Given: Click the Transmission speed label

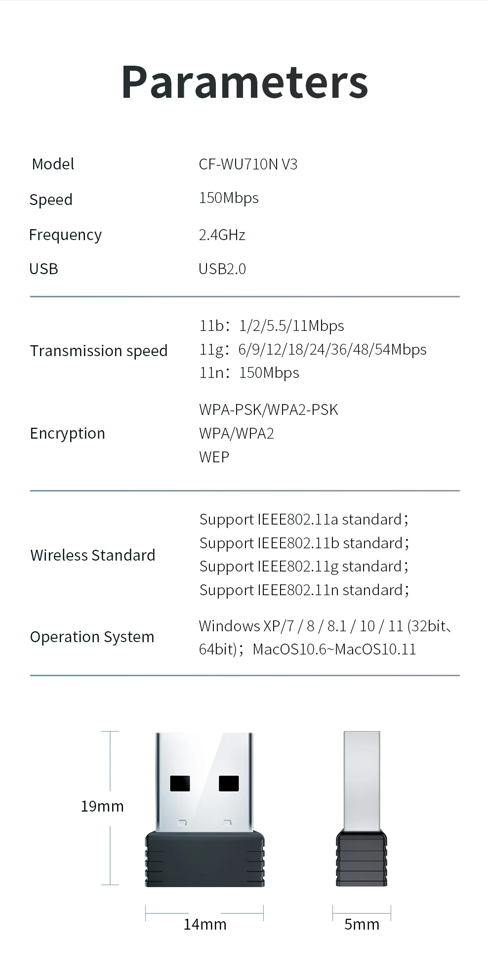Looking at the screenshot, I should 99,351.
